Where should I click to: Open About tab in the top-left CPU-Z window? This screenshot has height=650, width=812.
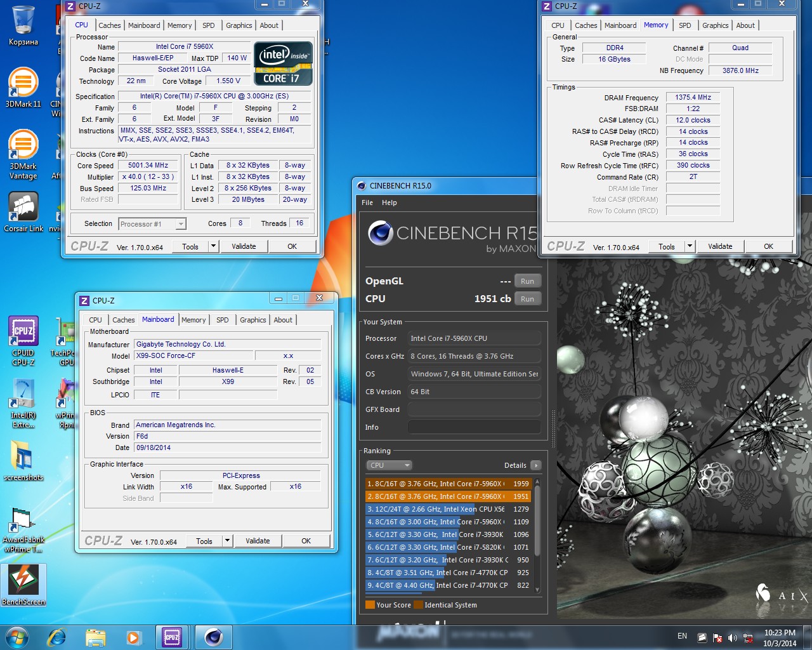(x=269, y=25)
